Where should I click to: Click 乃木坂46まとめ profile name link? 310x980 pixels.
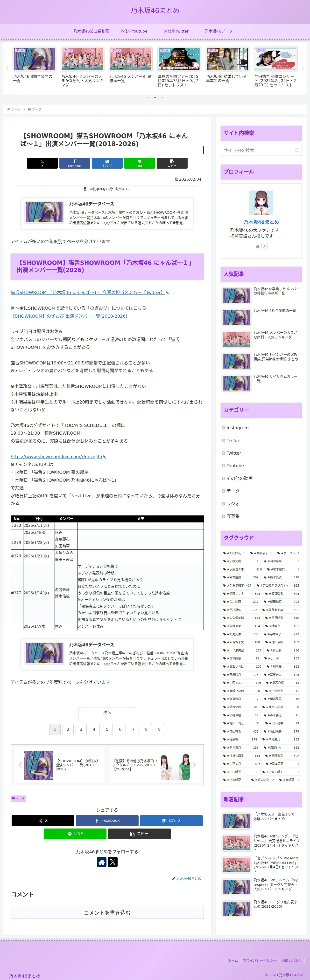(261, 222)
